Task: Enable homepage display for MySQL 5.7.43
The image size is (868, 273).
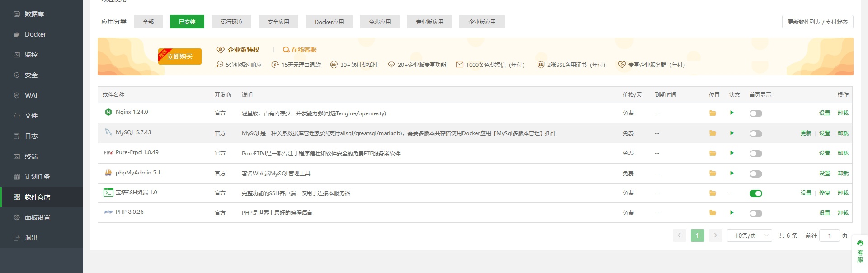Action: pyautogui.click(x=756, y=134)
